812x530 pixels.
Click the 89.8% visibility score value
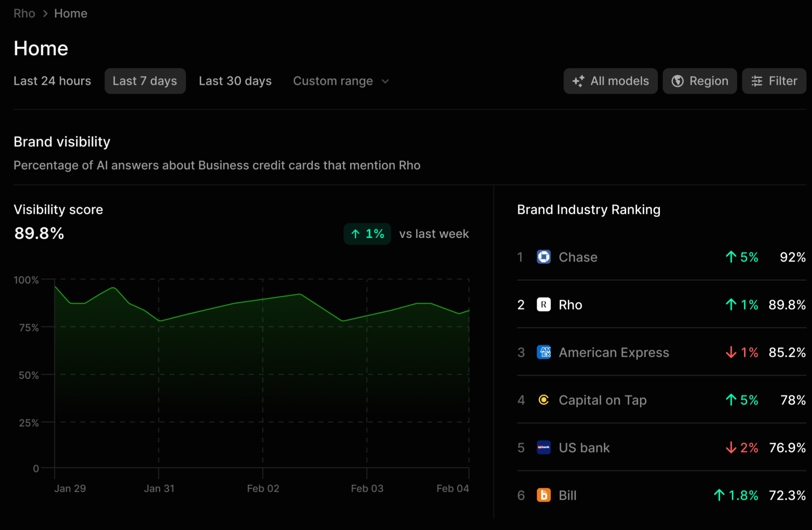click(39, 233)
